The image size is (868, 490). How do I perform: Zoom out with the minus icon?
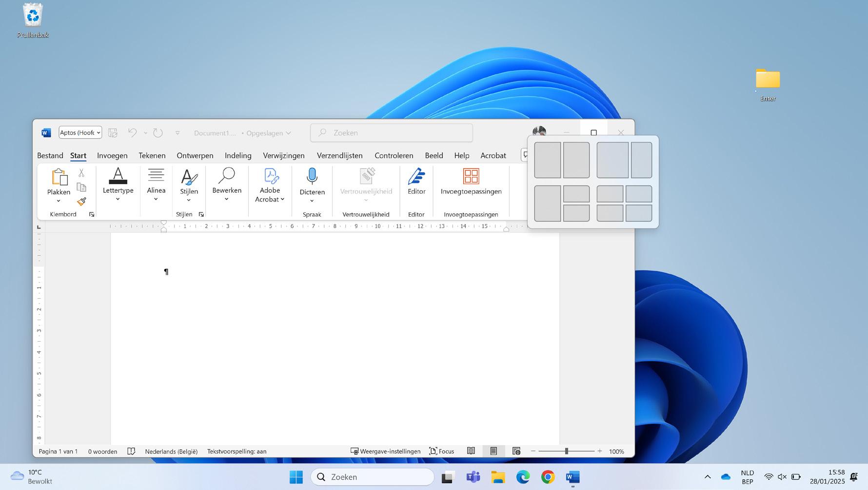click(x=533, y=451)
